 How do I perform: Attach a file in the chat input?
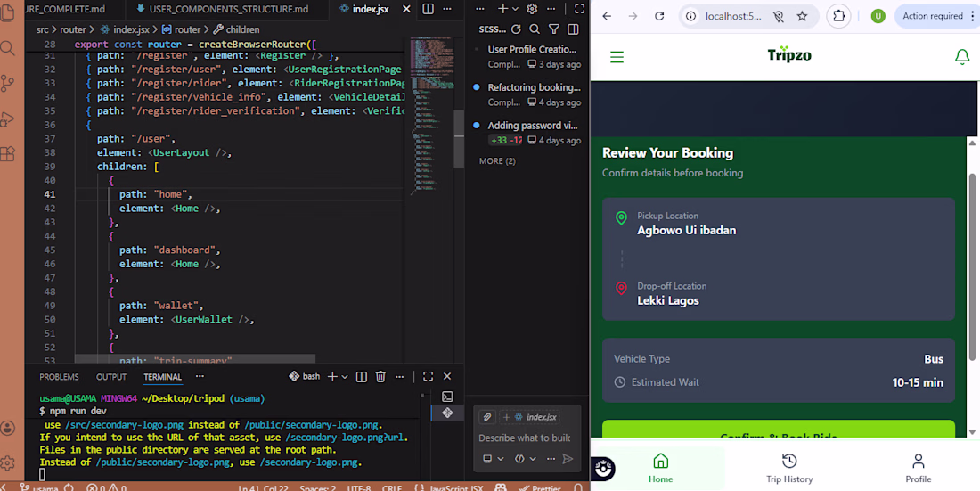click(x=487, y=417)
